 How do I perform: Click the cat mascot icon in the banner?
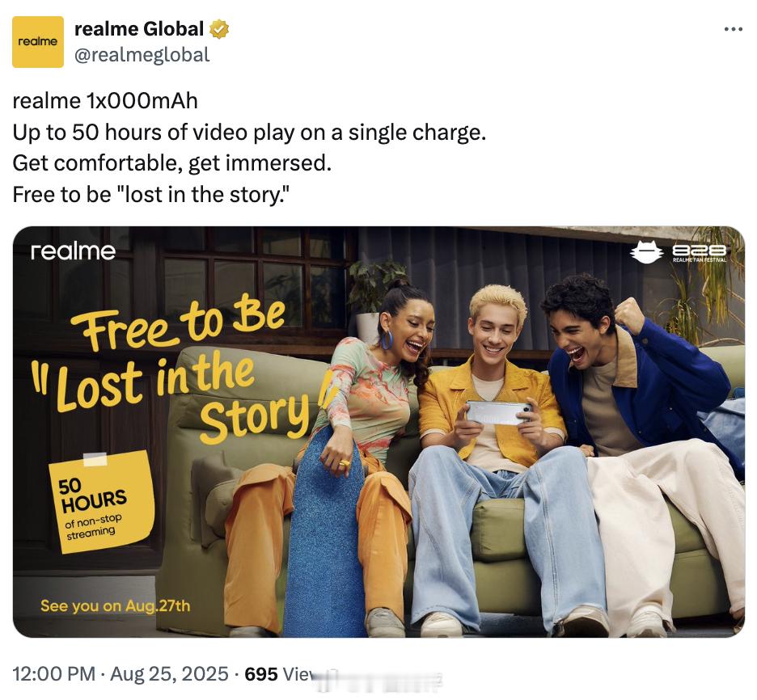[x=646, y=252]
